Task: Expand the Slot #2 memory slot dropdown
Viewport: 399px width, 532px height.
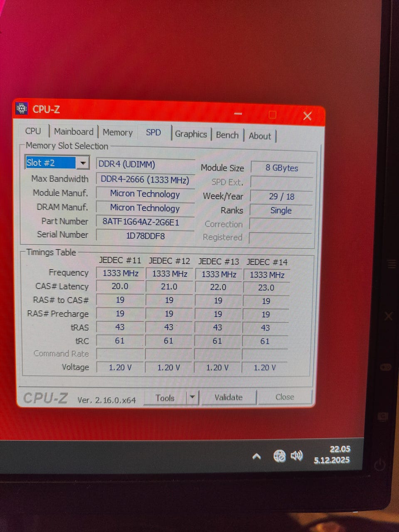Action: pos(83,163)
